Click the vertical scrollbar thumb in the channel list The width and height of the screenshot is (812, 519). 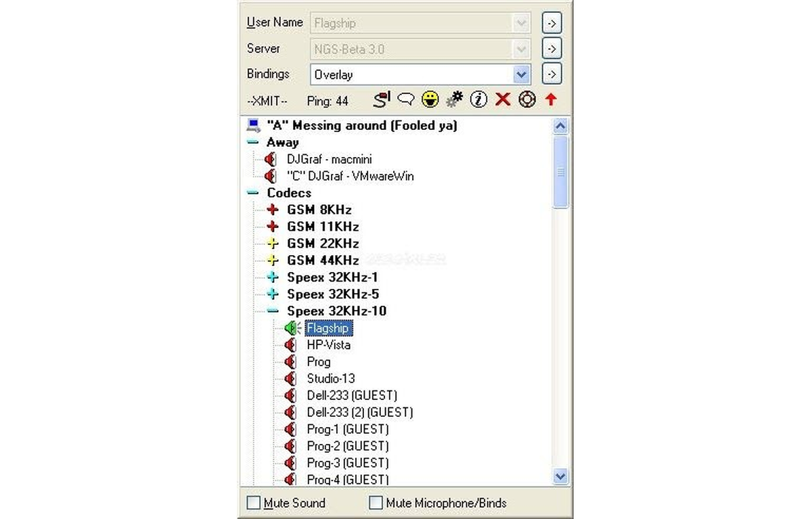pos(561,172)
